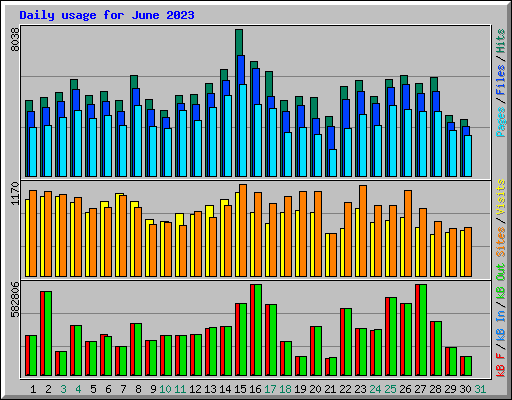Click day label 26 on the x-axis
This screenshot has width=512, height=400.
405,389
